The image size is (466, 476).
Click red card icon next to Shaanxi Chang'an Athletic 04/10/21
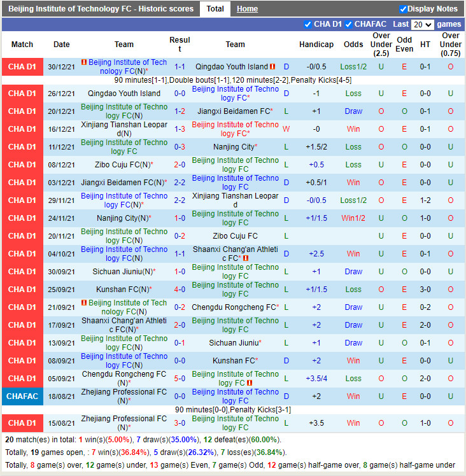(246, 258)
